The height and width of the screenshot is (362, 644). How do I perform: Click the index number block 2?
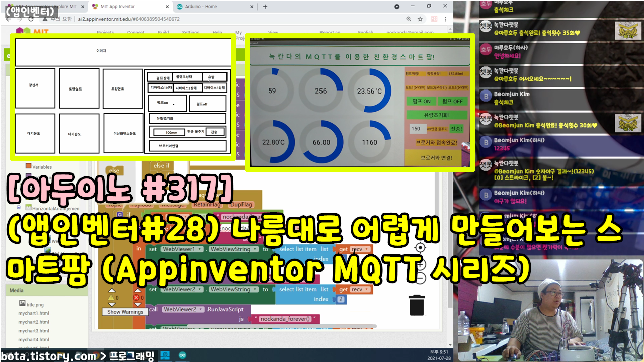[x=341, y=299]
